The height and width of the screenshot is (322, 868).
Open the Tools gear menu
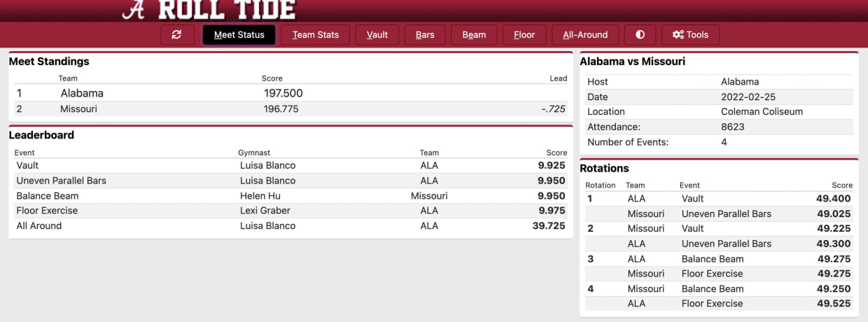click(x=690, y=35)
